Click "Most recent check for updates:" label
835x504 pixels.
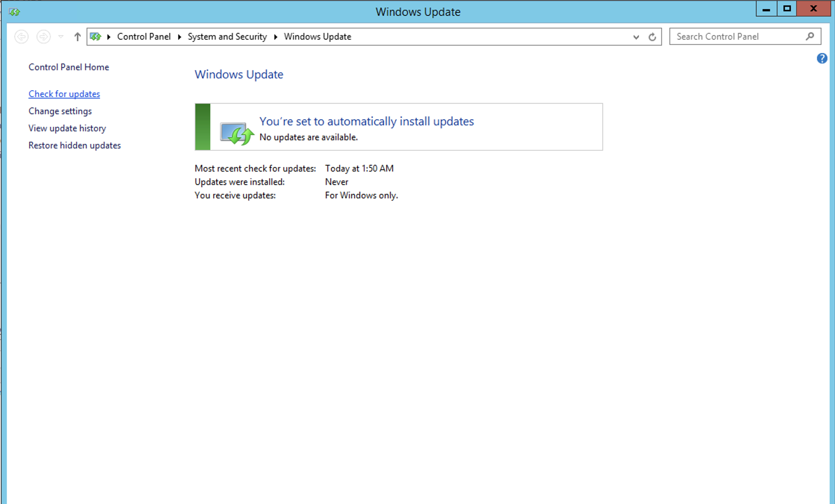(255, 168)
